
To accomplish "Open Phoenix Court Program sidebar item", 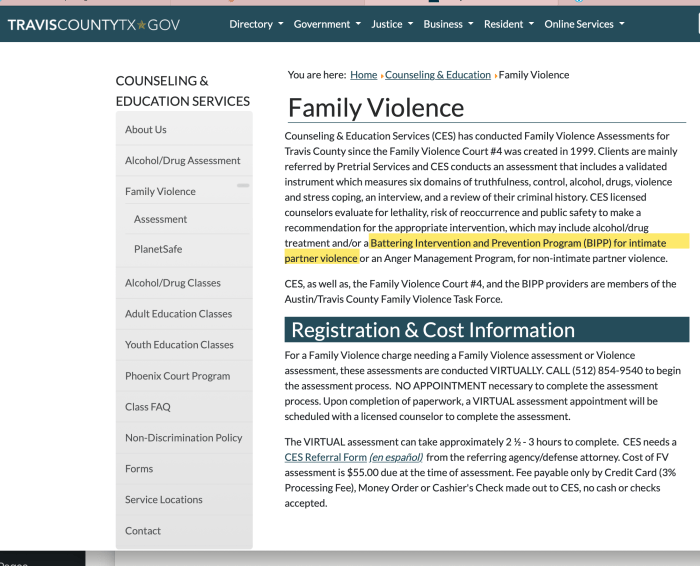I will tap(177, 376).
